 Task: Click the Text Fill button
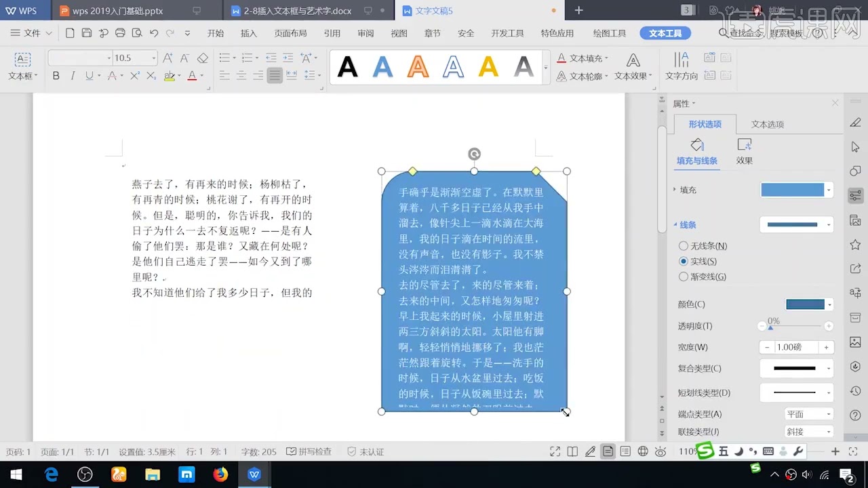[x=582, y=58]
